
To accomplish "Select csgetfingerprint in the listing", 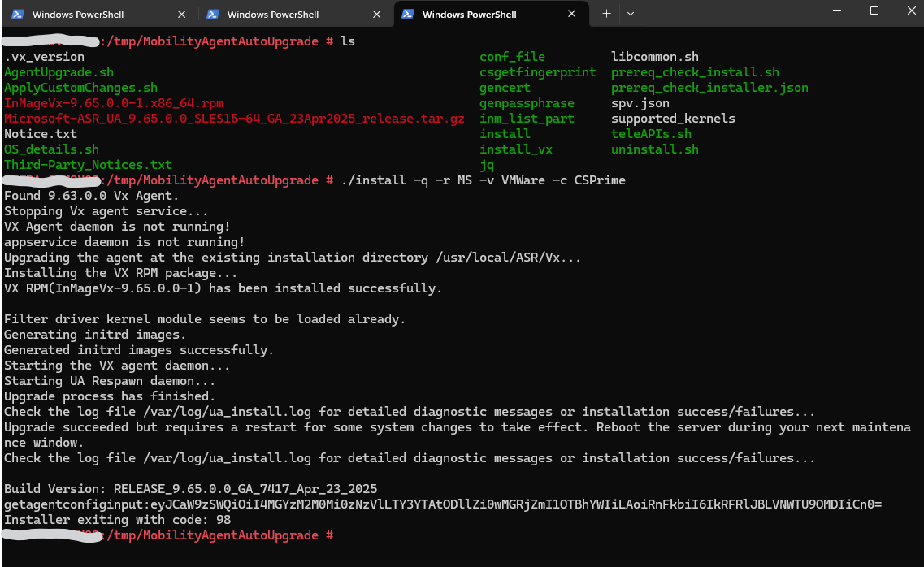I will 537,72.
